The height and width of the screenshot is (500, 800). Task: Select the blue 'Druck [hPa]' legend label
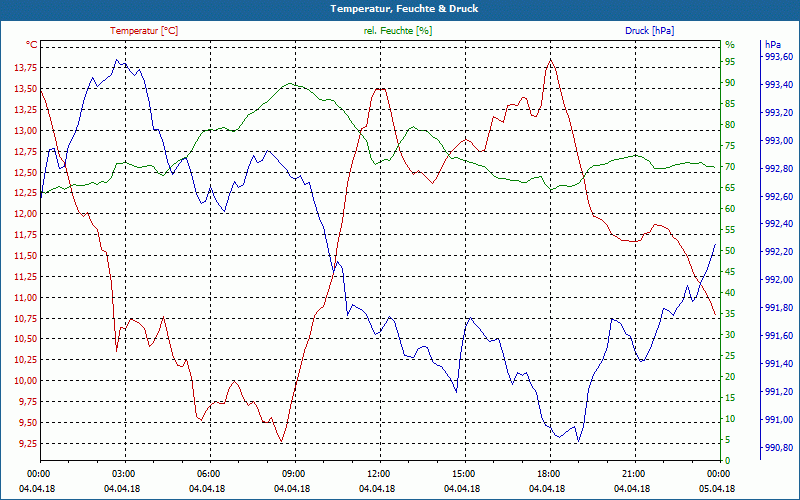(649, 31)
